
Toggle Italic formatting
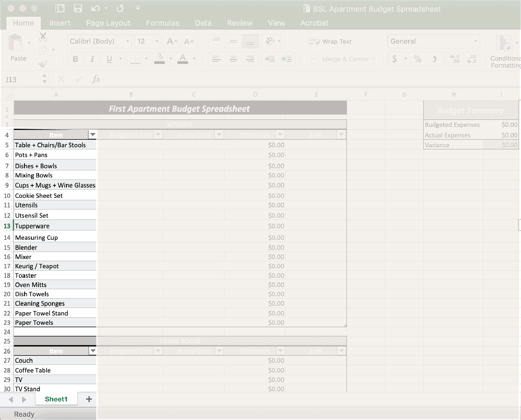pos(92,59)
